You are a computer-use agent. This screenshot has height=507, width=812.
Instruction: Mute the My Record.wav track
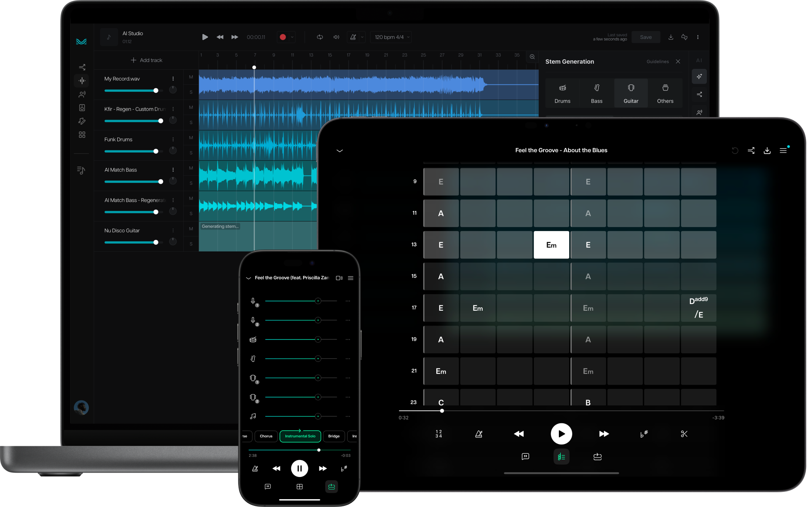tap(191, 77)
